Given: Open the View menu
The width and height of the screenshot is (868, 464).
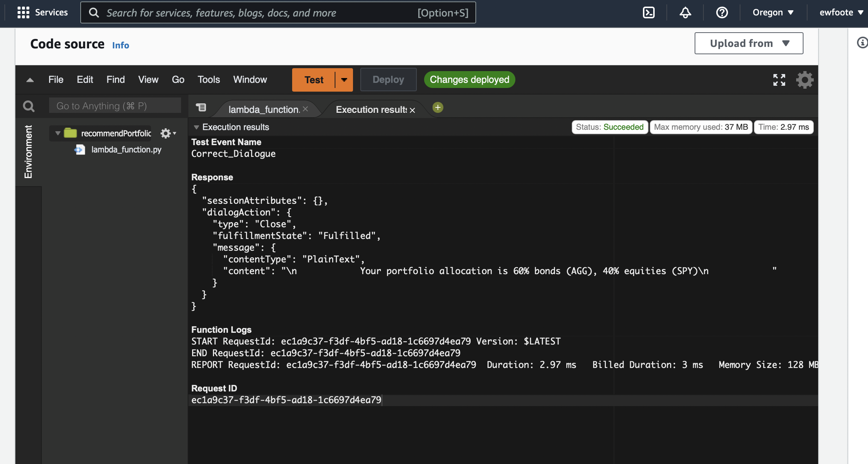Looking at the screenshot, I should click(x=148, y=80).
